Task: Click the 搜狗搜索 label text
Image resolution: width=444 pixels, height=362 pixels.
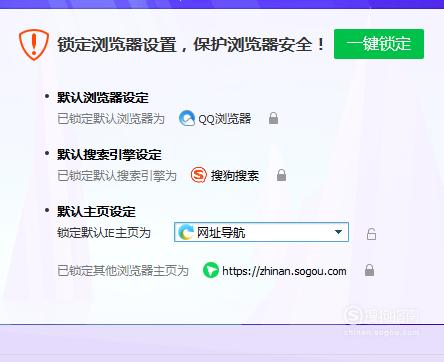Action: coord(235,175)
